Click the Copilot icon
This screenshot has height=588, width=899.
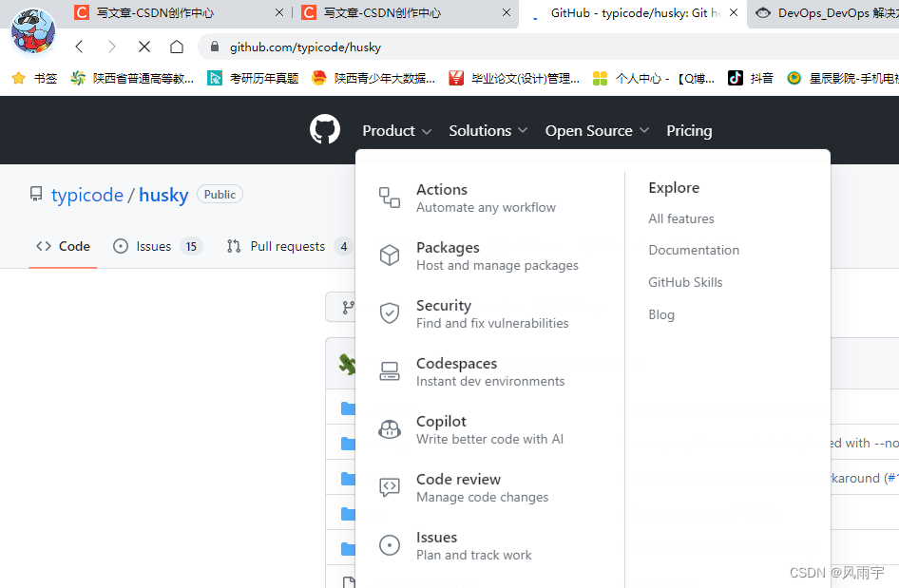tap(390, 429)
